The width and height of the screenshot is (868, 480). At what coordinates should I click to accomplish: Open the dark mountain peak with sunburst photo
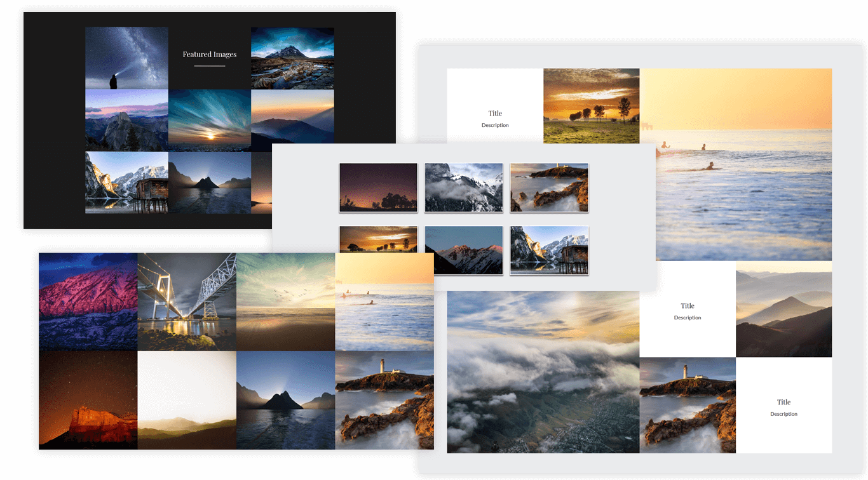pos(285,400)
